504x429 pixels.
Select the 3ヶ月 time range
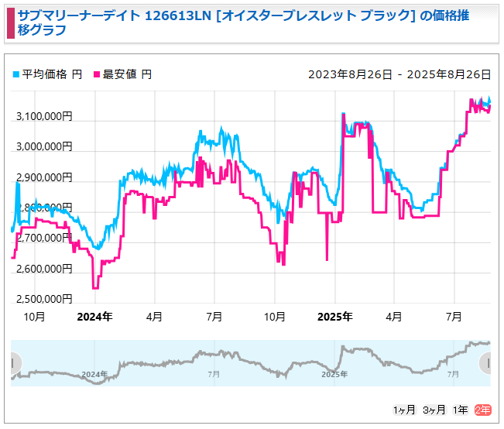(x=434, y=410)
